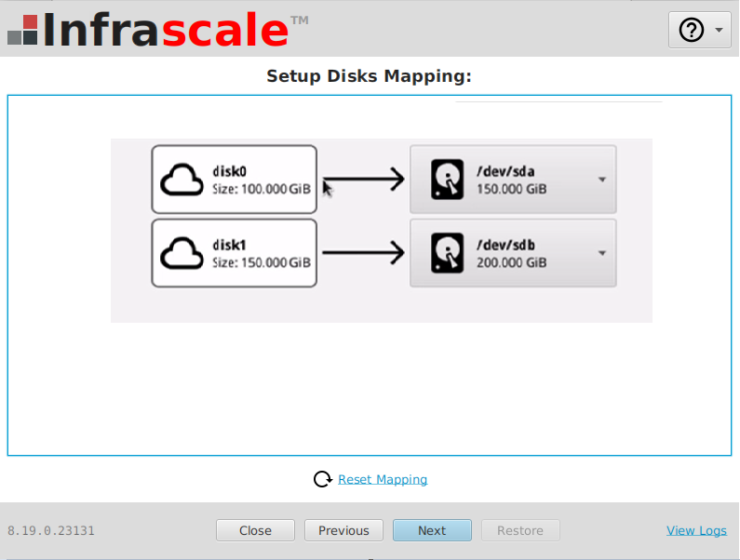Go back with the Previous button
The height and width of the screenshot is (560, 740).
(x=343, y=530)
